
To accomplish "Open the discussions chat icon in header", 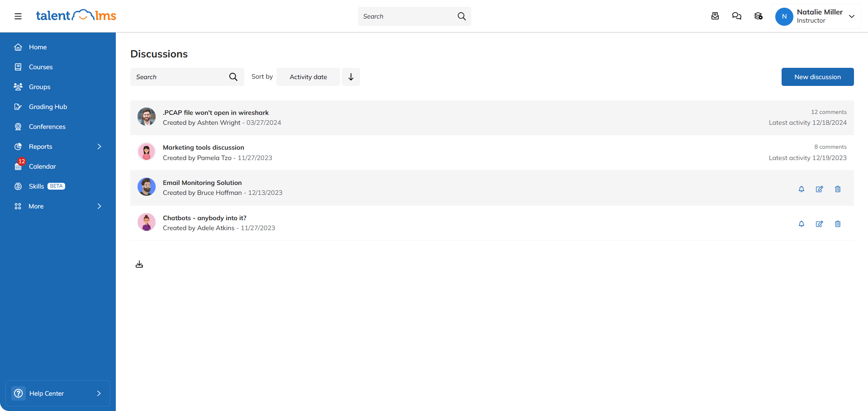I will (x=737, y=16).
